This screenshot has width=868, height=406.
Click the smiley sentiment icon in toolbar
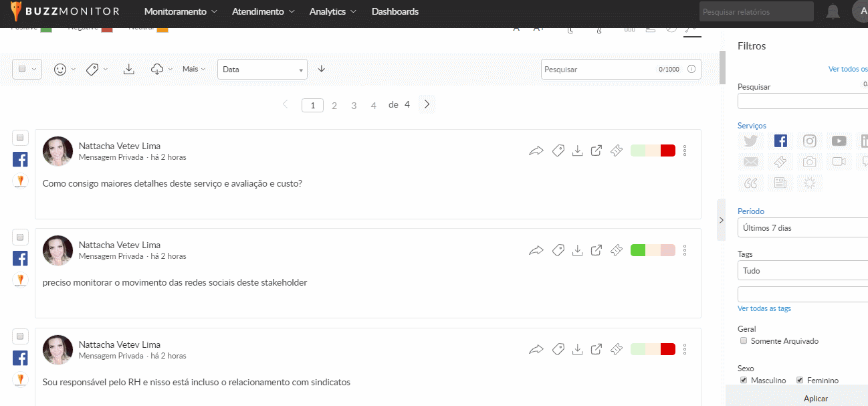60,69
